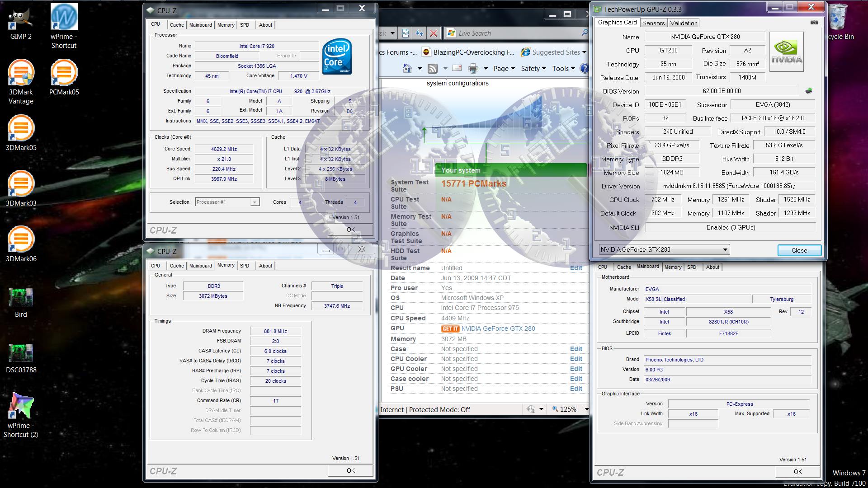This screenshot has height=488, width=868.
Task: Click OK in CPU-Z memory window
Action: point(350,470)
